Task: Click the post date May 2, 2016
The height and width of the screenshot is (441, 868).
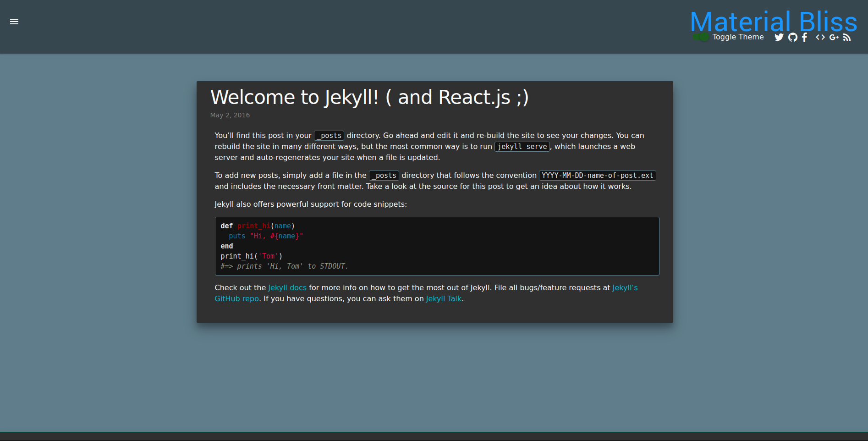Action: pos(230,115)
